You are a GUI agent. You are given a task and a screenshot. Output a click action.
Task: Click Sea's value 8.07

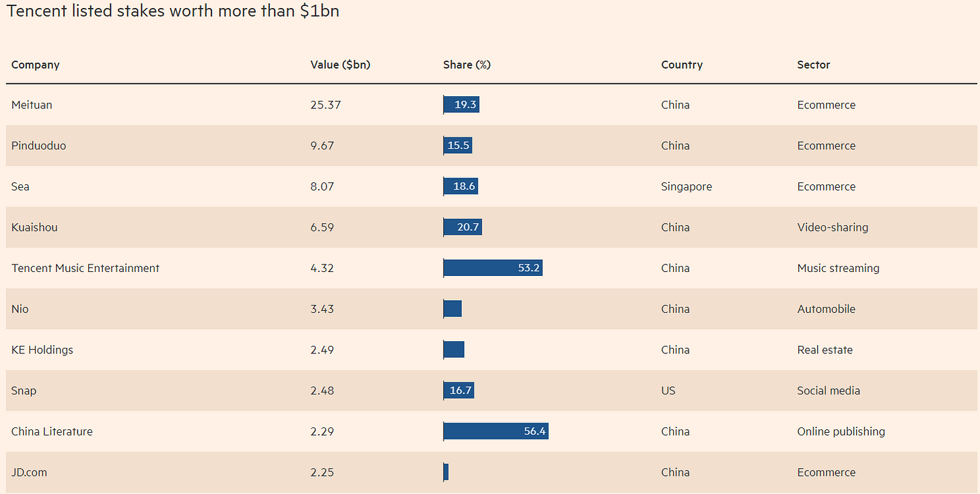click(x=322, y=186)
